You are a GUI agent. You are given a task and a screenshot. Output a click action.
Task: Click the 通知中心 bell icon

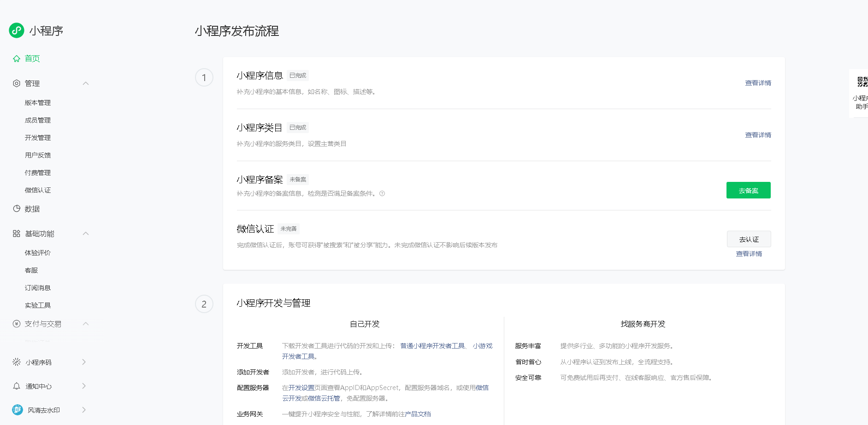click(x=17, y=386)
